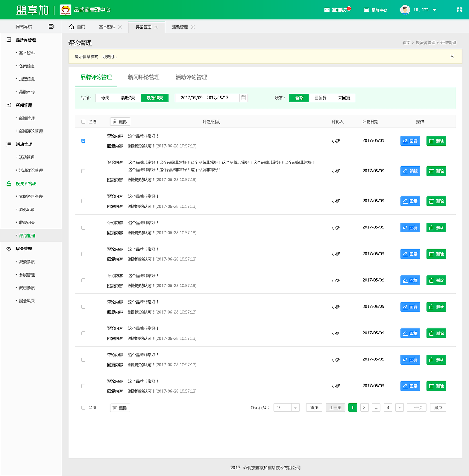Select the 最近7天 time filter
469x476 pixels.
pyautogui.click(x=128, y=98)
